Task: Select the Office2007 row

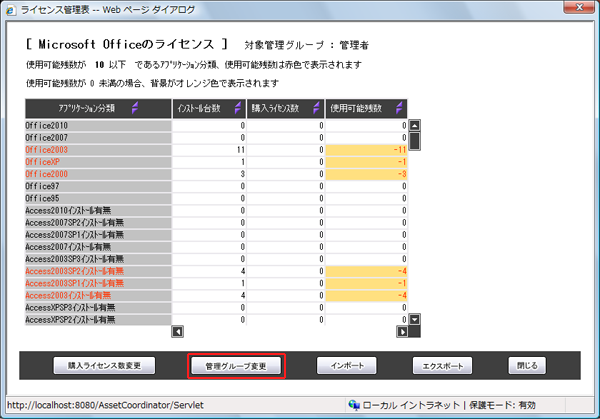Action: pos(216,137)
